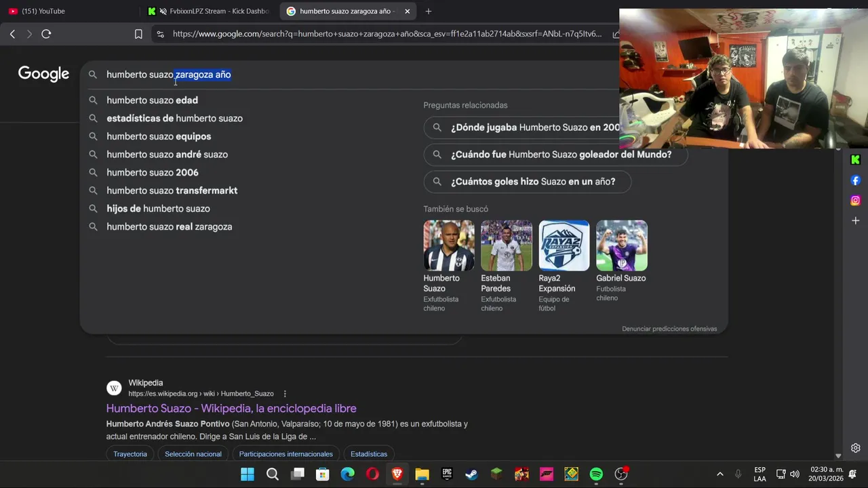This screenshot has width=868, height=488.
Task: Launch Epic Games from taskbar
Action: [x=447, y=474]
